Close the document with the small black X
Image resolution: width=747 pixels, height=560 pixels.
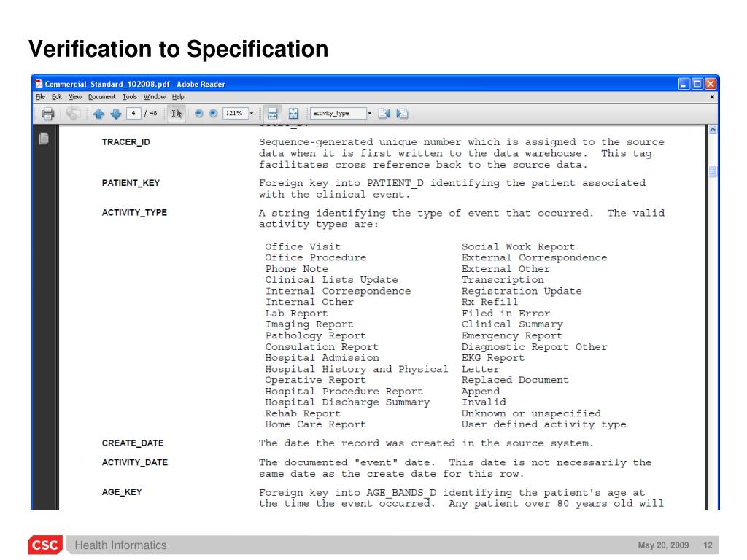click(712, 97)
